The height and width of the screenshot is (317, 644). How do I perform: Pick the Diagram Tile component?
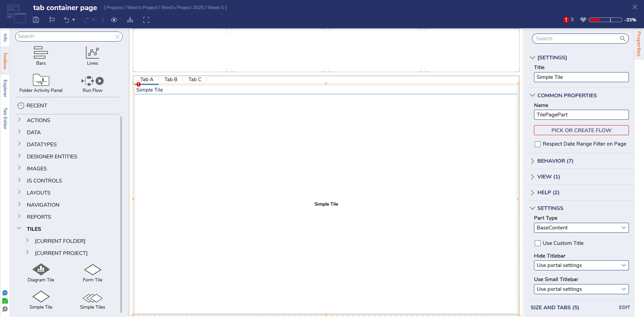[41, 273]
